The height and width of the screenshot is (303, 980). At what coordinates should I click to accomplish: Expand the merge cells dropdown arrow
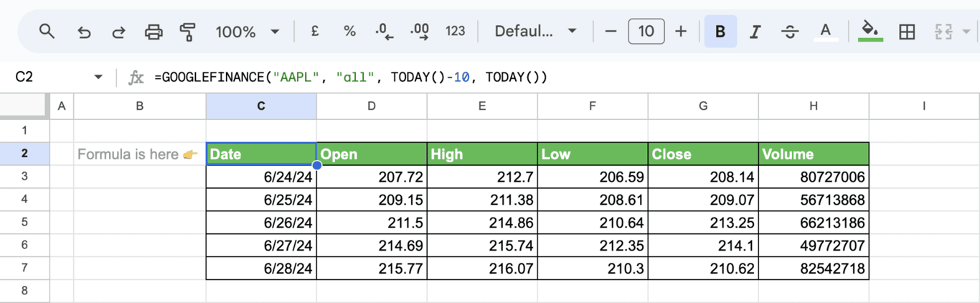tap(966, 32)
